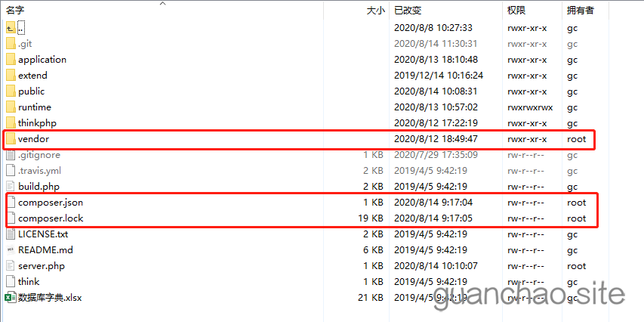Click the application folder icon
The image size is (644, 322).
coord(11,60)
